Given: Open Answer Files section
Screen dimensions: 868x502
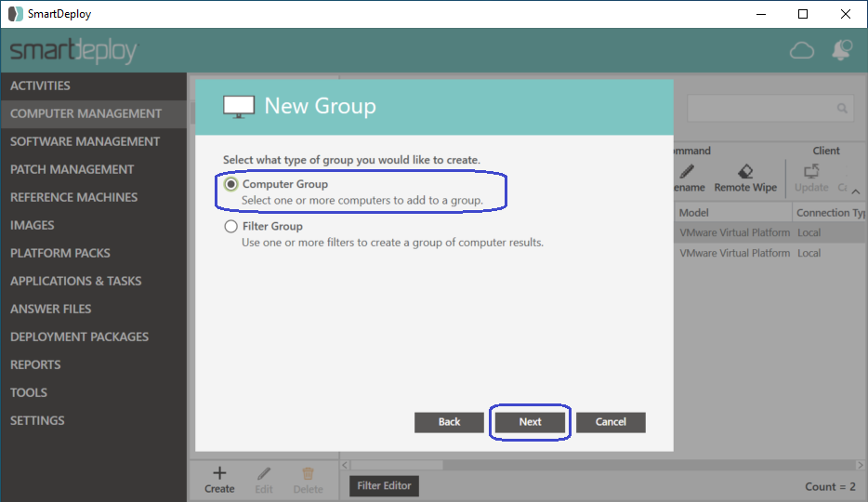Looking at the screenshot, I should [94, 309].
